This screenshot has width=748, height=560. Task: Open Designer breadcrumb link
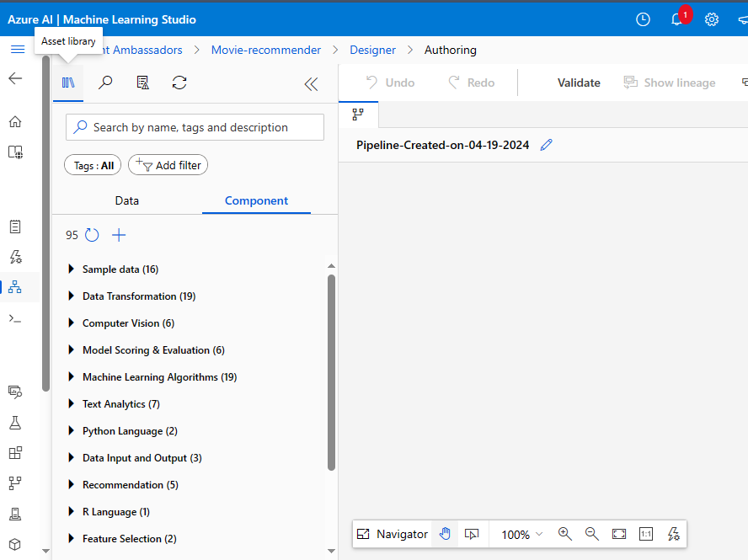372,50
